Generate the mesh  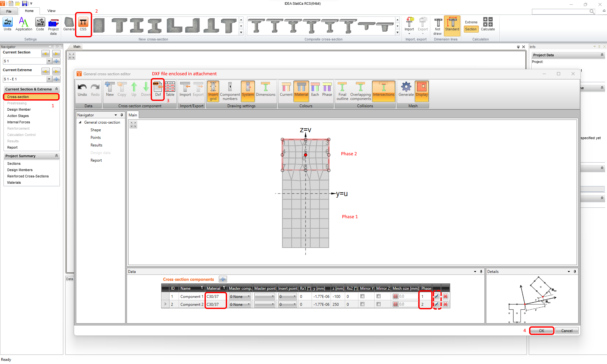point(406,90)
